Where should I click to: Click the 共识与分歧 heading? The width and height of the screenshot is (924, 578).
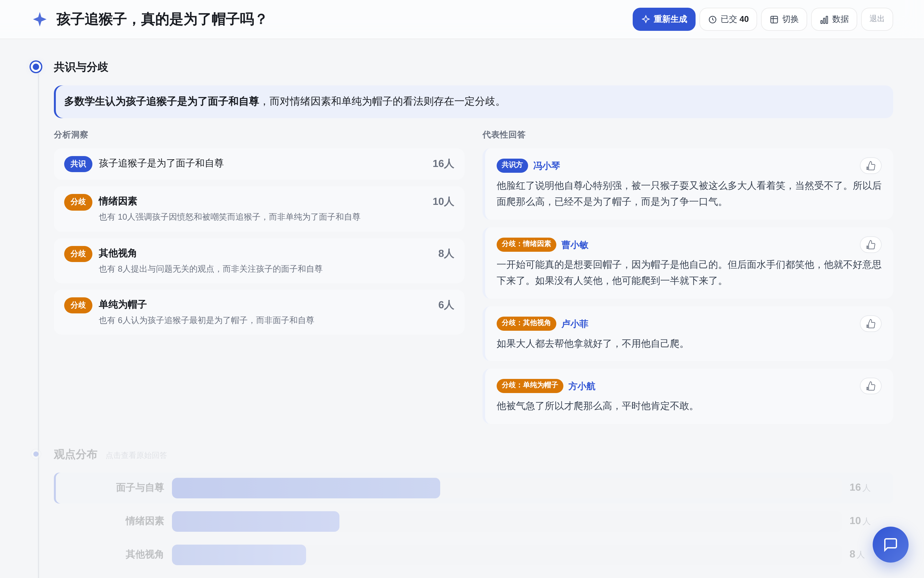(81, 67)
